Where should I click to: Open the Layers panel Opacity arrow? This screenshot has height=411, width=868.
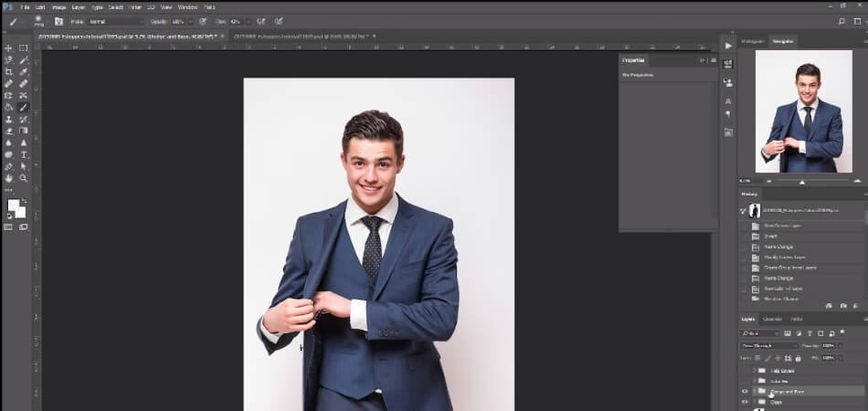(x=841, y=346)
